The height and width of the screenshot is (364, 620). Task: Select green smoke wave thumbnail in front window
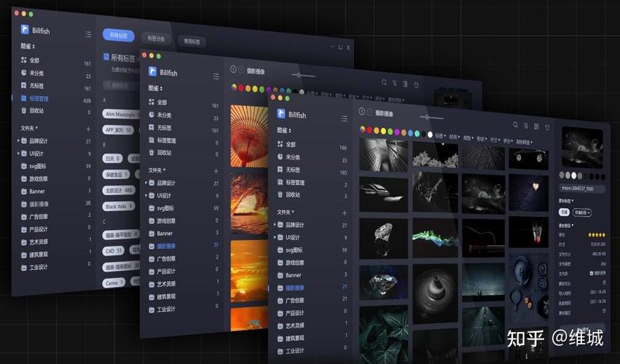(x=435, y=239)
